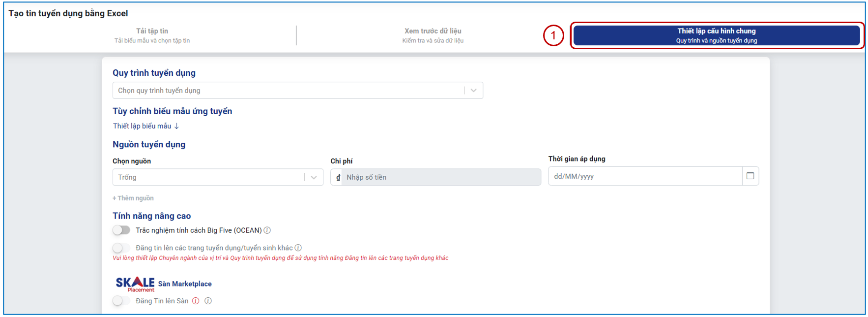Enable Trắc nghiệm tính cách Big Five toggle

121,230
